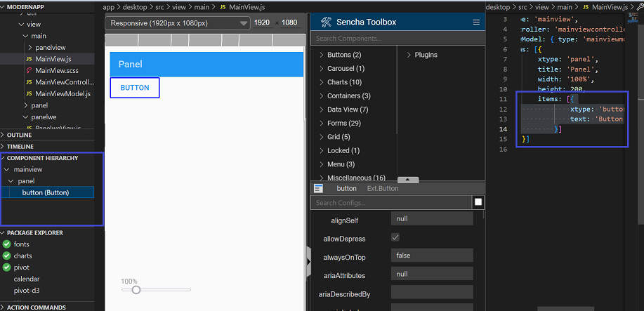
Task: Select the pivot-d3 package
Action: coord(26,291)
